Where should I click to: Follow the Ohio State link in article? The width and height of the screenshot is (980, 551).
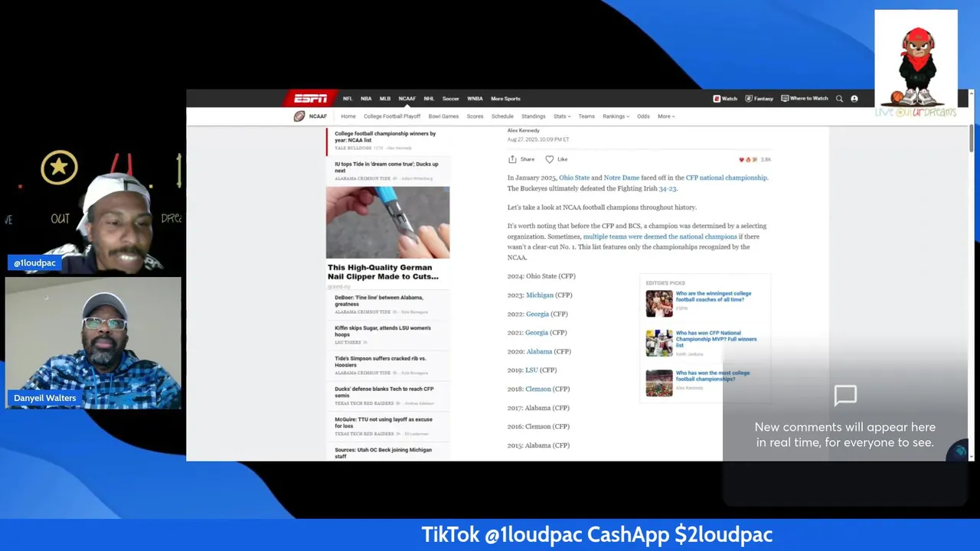[x=574, y=178]
